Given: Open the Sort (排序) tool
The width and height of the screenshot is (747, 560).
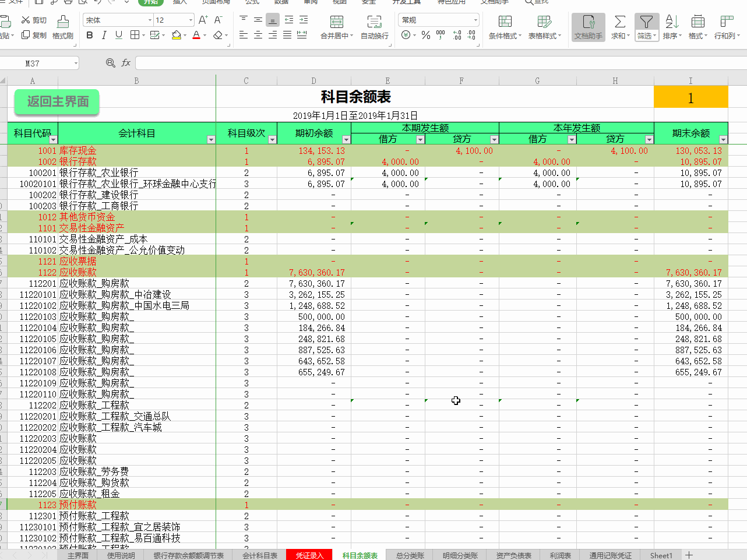Looking at the screenshot, I should click(671, 27).
